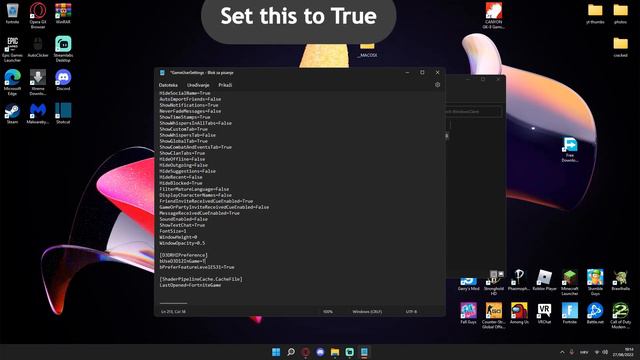Select the Microsoft Edge desktop icon
This screenshot has height=360, width=640.
click(x=12, y=82)
